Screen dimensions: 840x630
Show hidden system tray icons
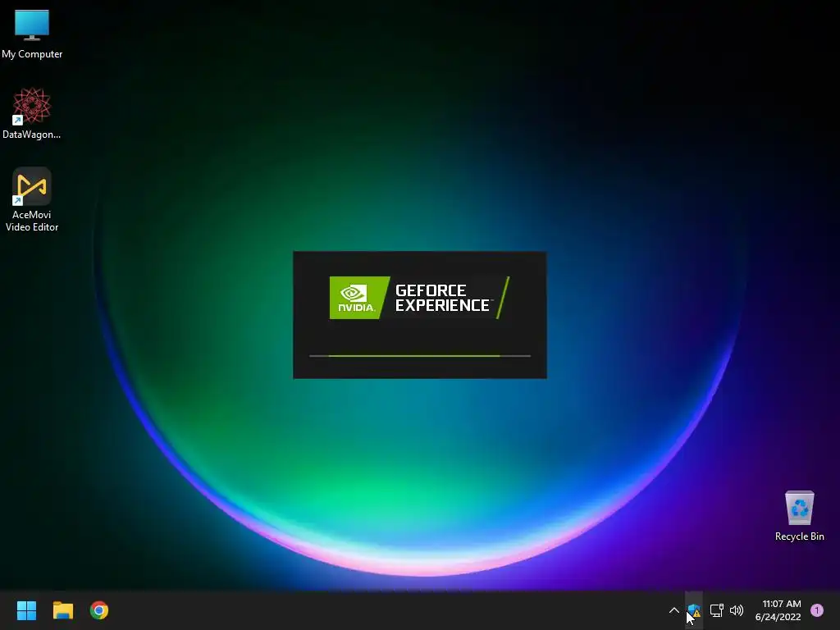(674, 610)
